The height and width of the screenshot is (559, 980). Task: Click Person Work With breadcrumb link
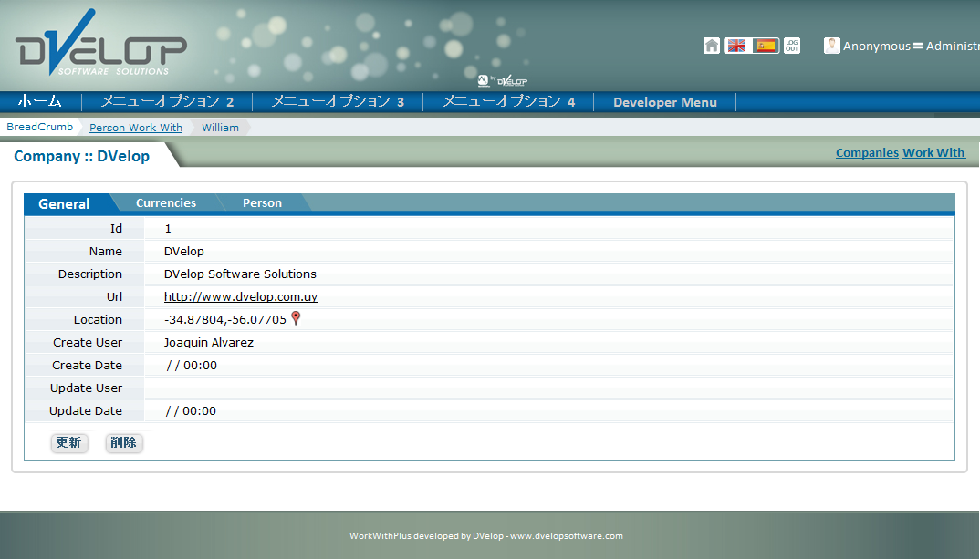(136, 128)
